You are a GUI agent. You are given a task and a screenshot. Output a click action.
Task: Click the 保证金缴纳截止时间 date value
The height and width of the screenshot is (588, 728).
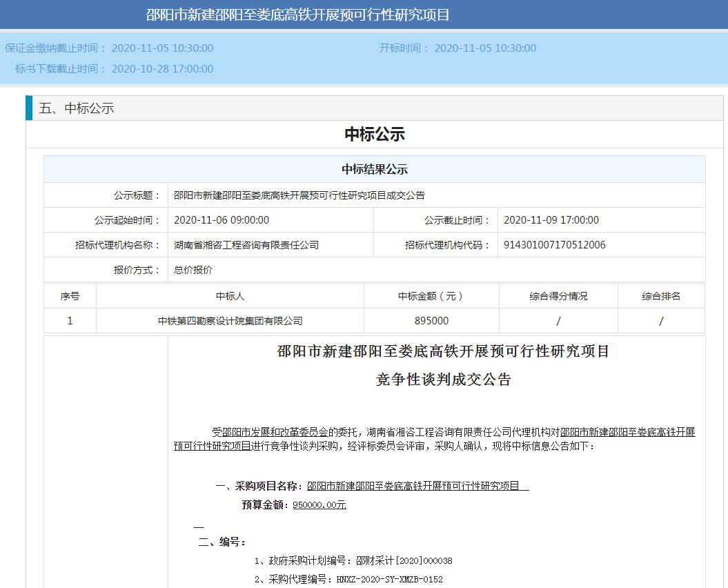[x=162, y=48]
